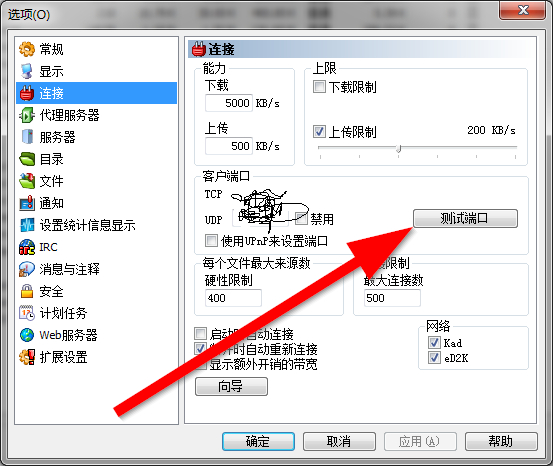Select the 显示 display monitor icon
This screenshot has height=466, width=553.
click(27, 71)
